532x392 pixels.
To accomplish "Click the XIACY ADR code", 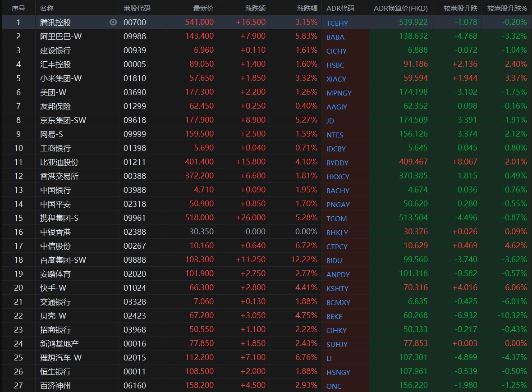I will point(336,79).
